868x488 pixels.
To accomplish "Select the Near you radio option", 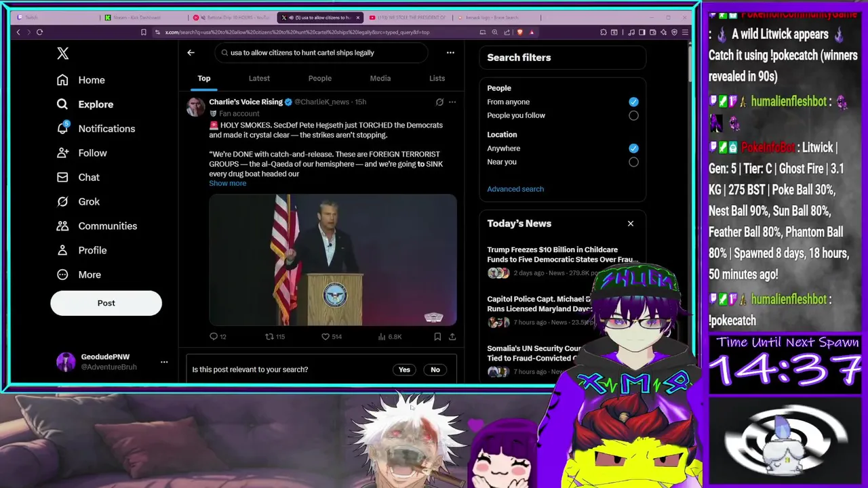I will 633,162.
